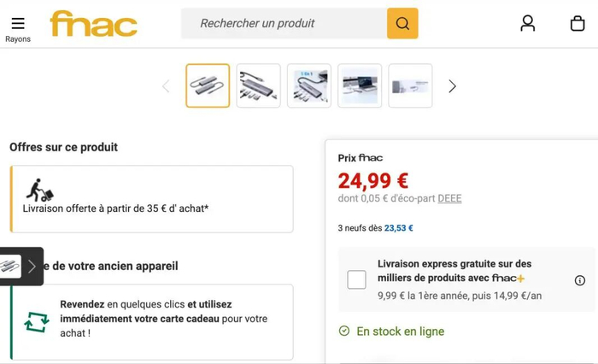Select the third product thumbnail
Viewport: 598px width, 364px height.
(309, 85)
